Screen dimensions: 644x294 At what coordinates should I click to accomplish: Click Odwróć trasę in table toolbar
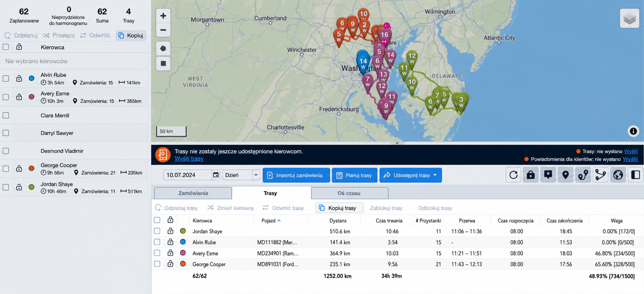283,208
